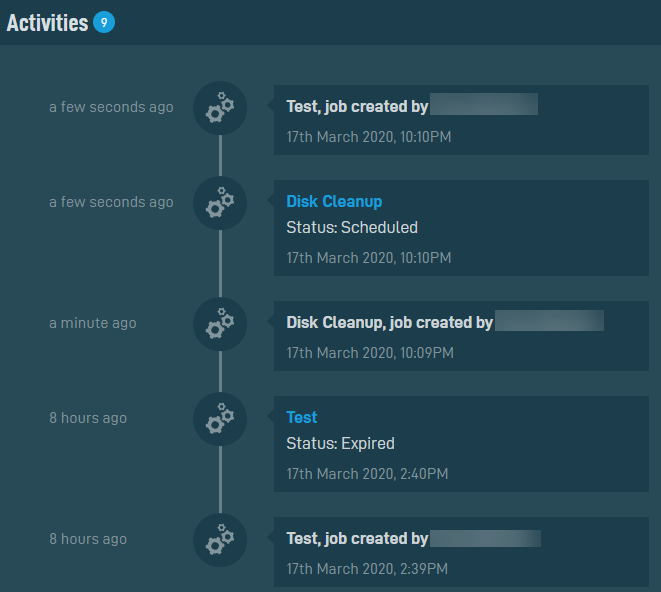
Task: Click gear icon beside Disk Cleanup Scheduled entry
Action: click(220, 203)
